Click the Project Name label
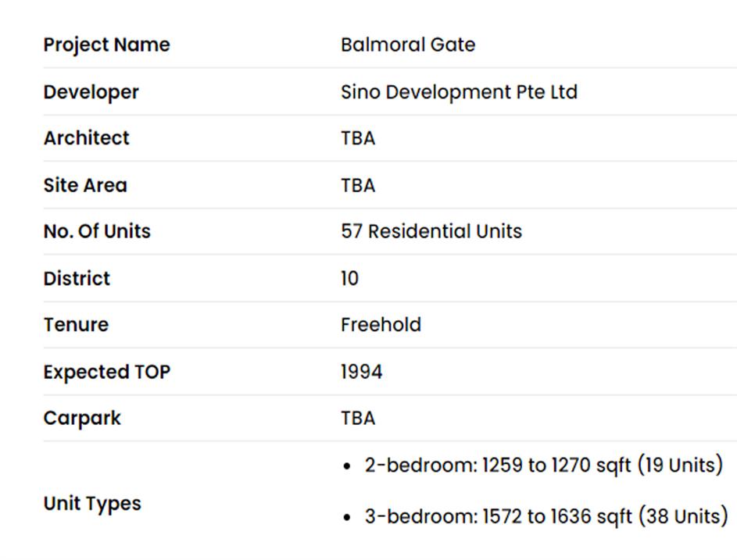 106,45
